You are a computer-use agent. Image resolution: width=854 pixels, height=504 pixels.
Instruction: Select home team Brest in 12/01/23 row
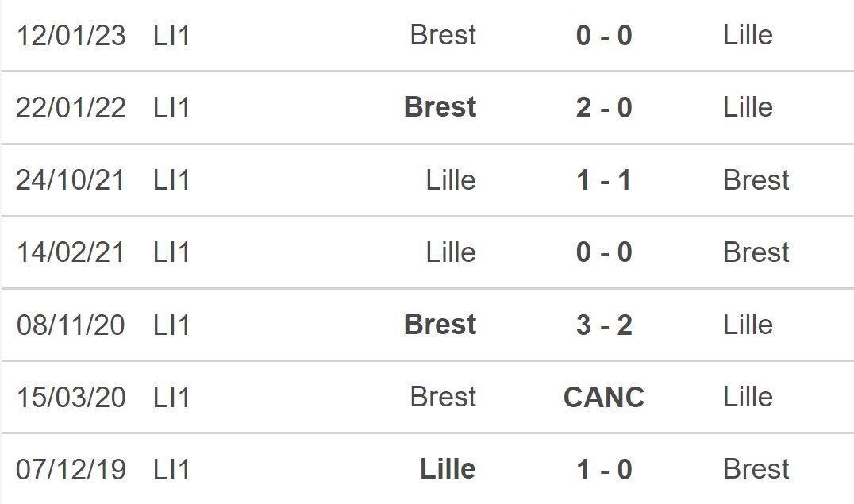click(x=443, y=35)
